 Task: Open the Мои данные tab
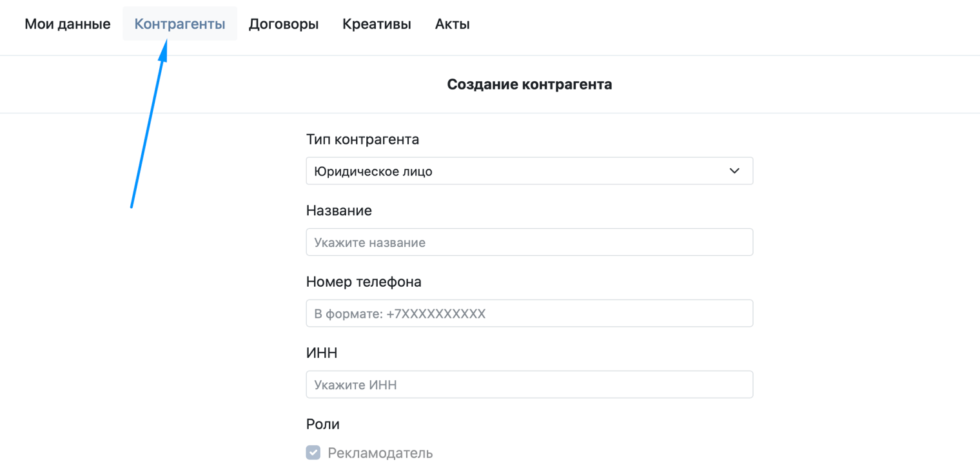click(x=68, y=24)
